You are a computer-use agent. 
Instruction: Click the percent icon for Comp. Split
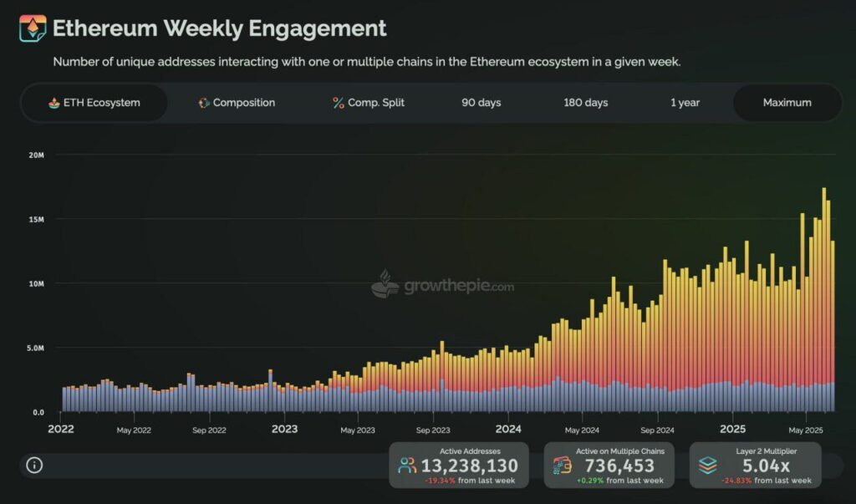[339, 103]
